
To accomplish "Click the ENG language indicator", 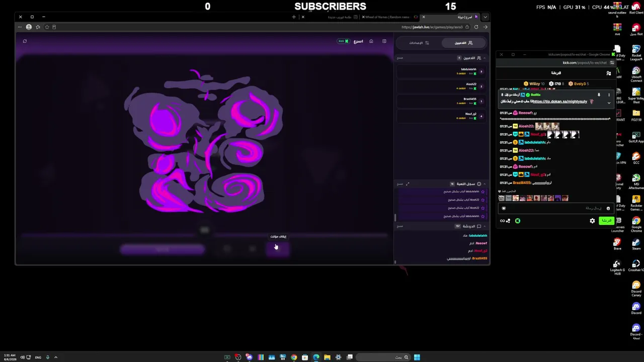I will pos(38,357).
